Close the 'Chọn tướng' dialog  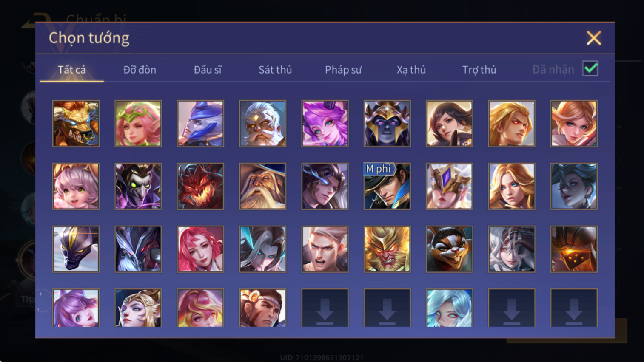coord(594,38)
